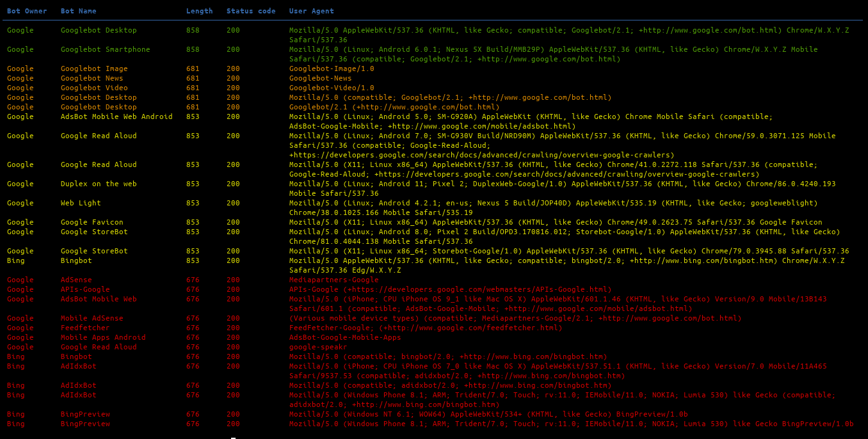
Task: Click owner "Google" in Web Light row
Action: 20,203
